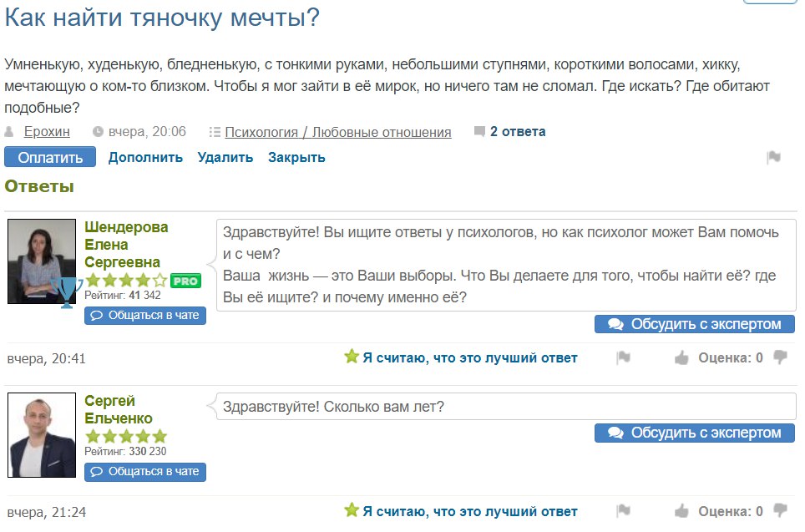Mark Сергей Ельченко's answer as best answer
The image size is (805, 532).
[x=460, y=511]
